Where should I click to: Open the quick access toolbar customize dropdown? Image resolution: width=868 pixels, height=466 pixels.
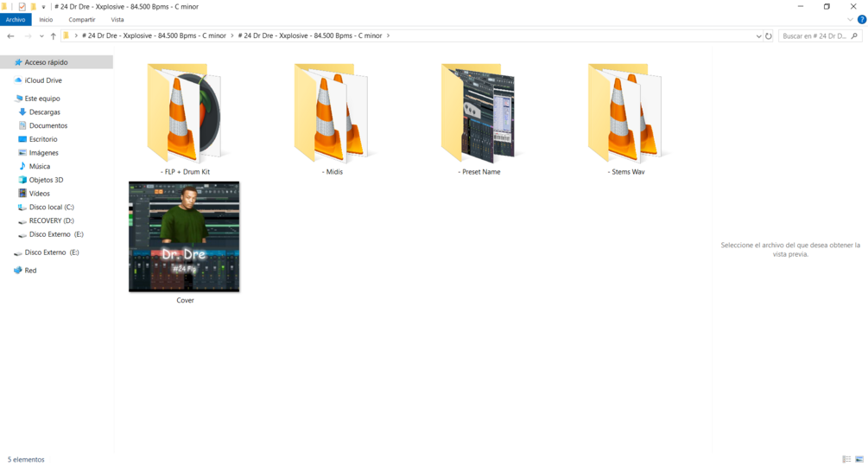44,7
